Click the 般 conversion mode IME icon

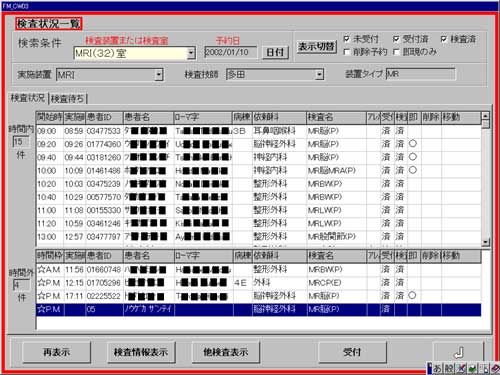[x=449, y=368]
